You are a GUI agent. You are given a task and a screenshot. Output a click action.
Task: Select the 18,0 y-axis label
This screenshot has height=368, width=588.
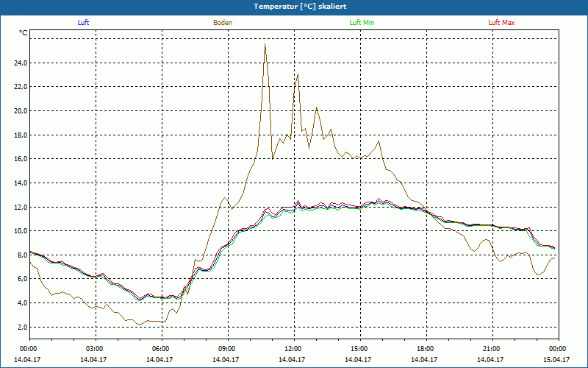click(x=21, y=135)
